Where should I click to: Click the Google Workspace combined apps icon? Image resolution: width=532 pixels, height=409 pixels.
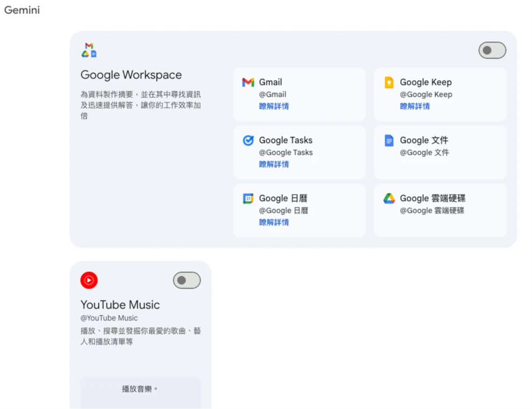click(x=89, y=50)
